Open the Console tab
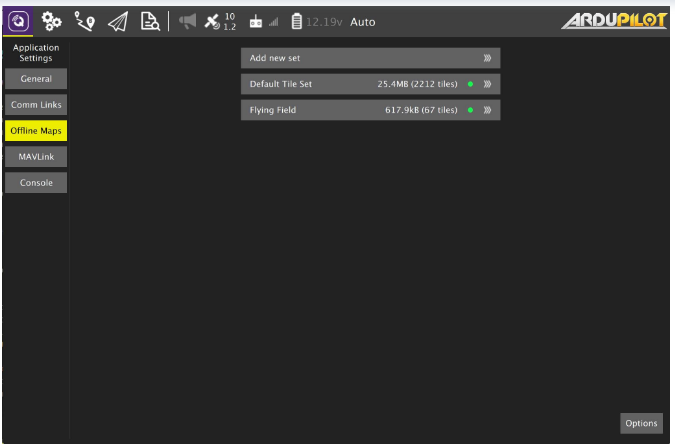Viewport: 675px width, 445px height. [x=36, y=183]
